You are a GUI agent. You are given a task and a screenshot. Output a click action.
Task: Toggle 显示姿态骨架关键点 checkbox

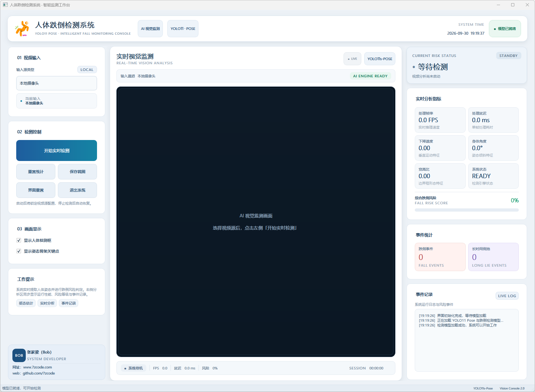(x=19, y=251)
